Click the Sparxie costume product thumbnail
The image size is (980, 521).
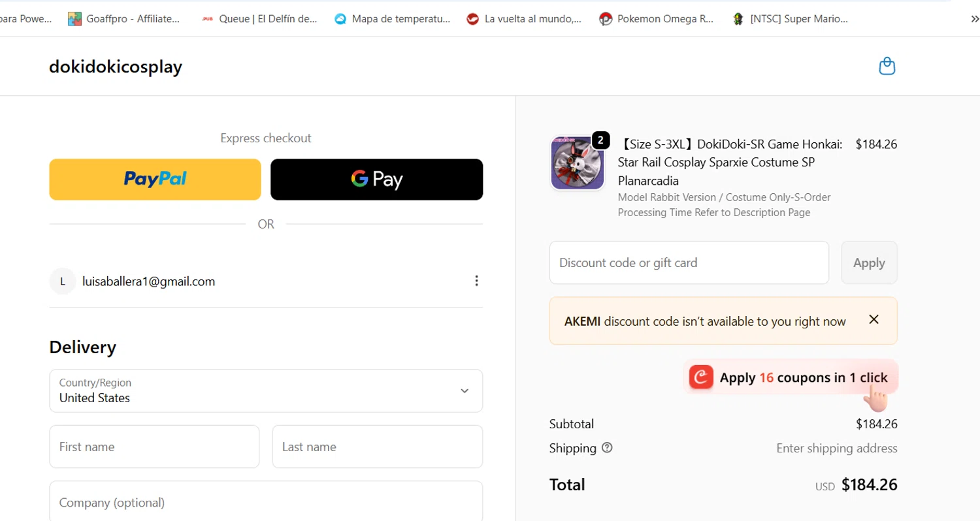click(x=577, y=163)
